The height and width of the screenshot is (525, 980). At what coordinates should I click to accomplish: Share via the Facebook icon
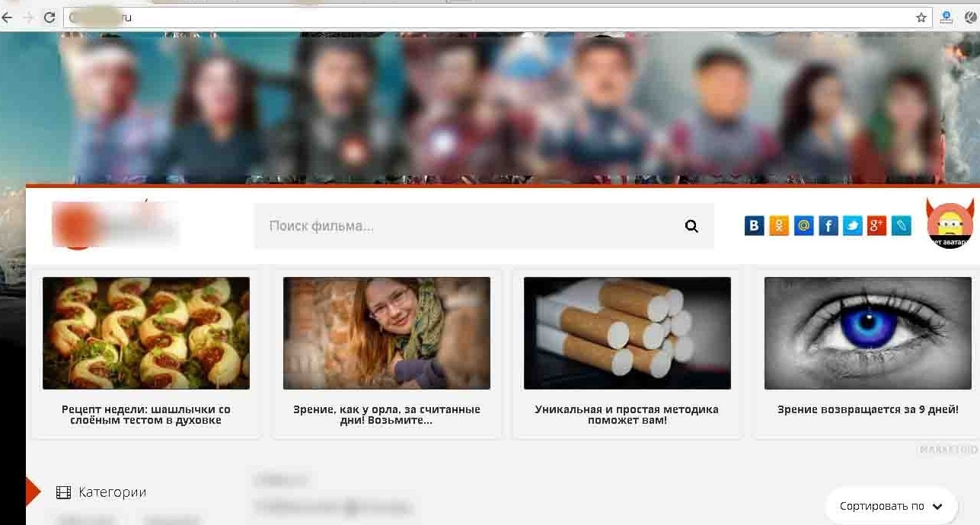(828, 226)
